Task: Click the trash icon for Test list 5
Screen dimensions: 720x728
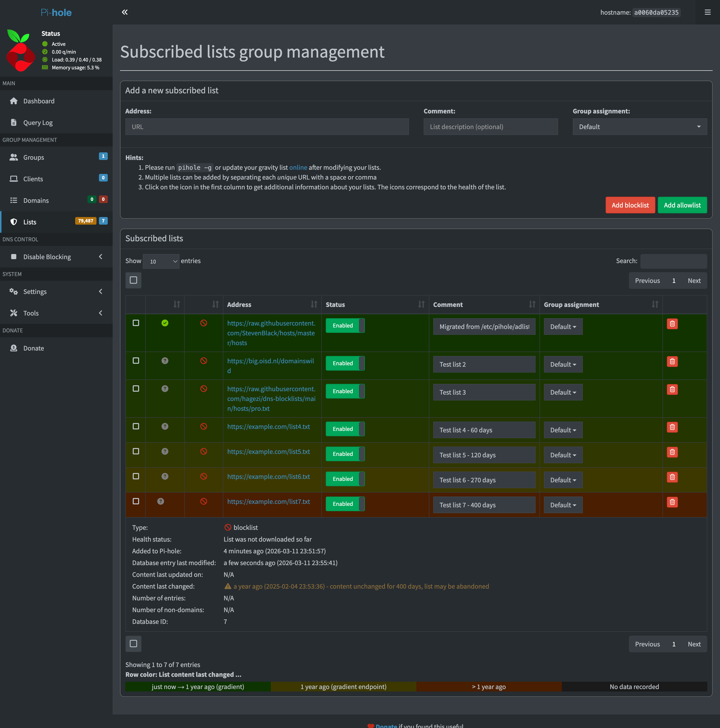Action: [672, 452]
